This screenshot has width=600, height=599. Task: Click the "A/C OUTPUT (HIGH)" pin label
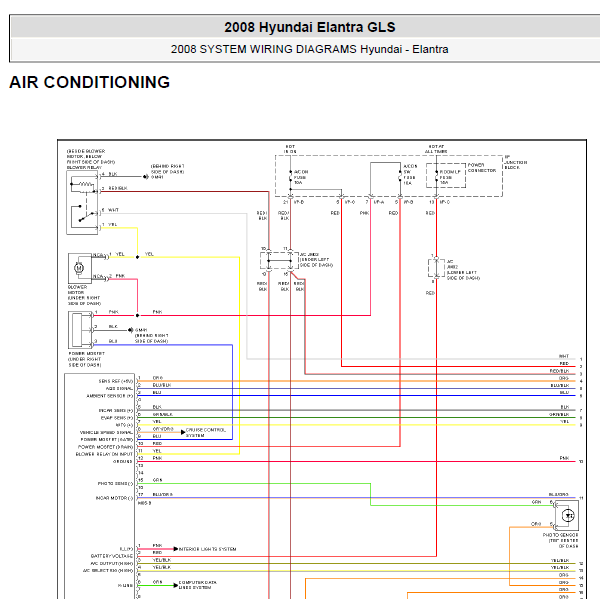(112, 563)
